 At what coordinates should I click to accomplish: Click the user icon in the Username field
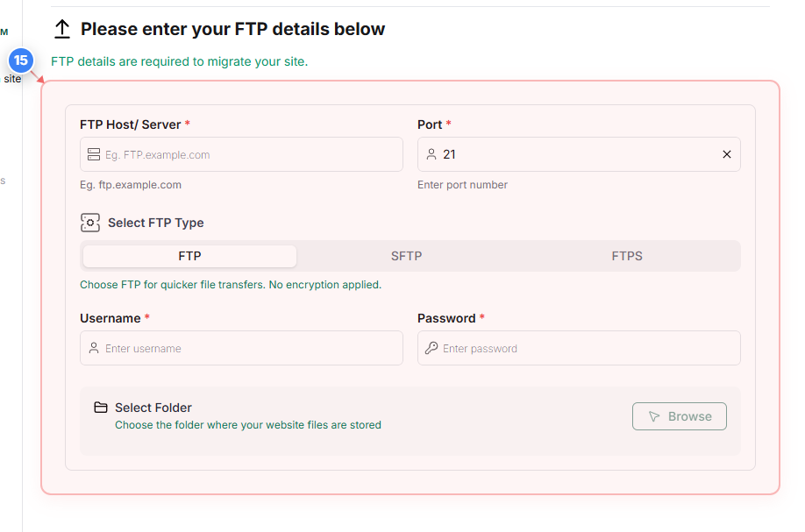93,348
